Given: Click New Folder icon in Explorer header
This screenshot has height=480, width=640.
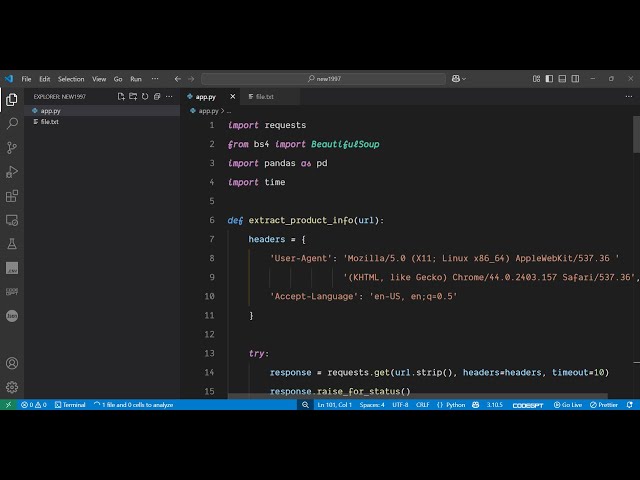Looking at the screenshot, I should point(133,97).
